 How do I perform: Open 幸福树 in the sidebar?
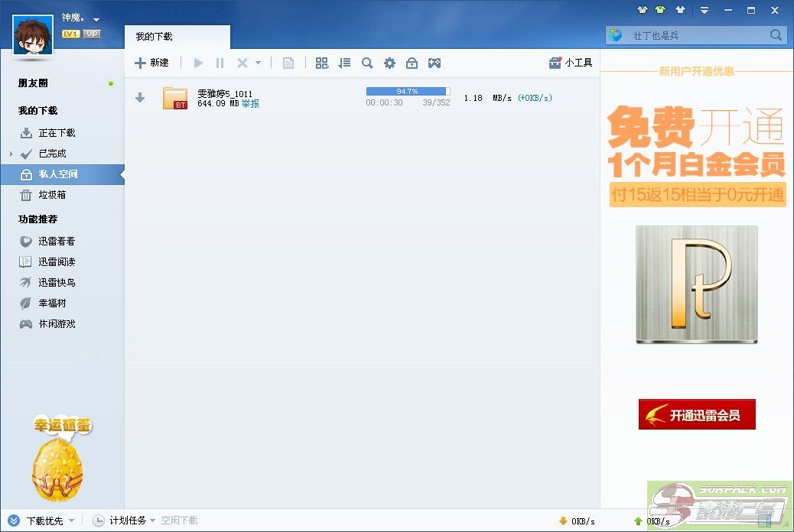coord(52,303)
